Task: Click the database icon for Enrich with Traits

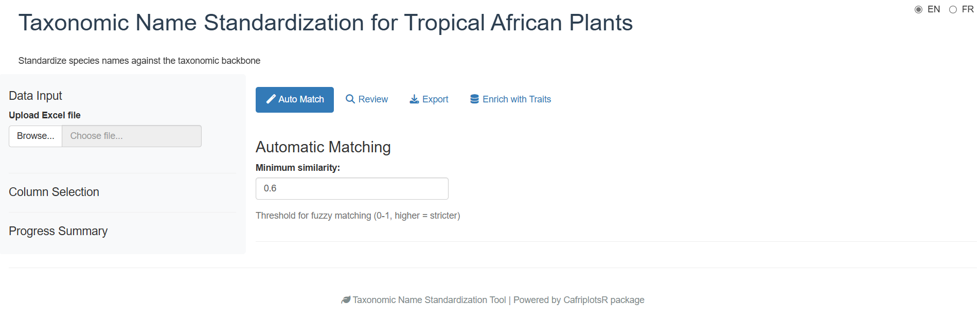Action: coord(474,99)
